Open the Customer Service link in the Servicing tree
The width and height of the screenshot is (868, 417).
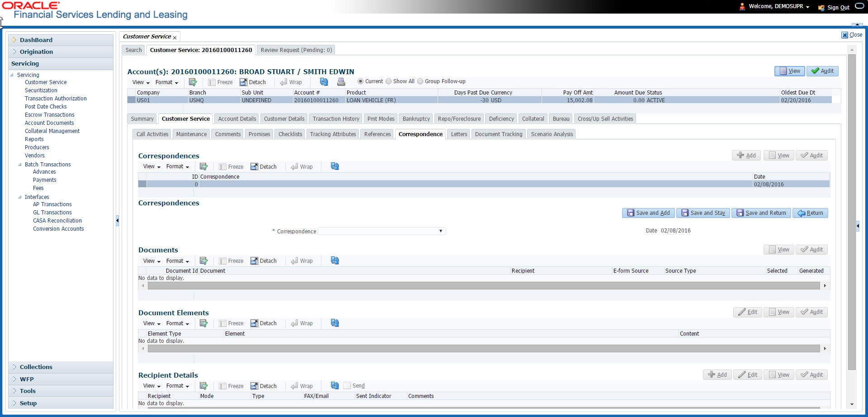tap(46, 82)
